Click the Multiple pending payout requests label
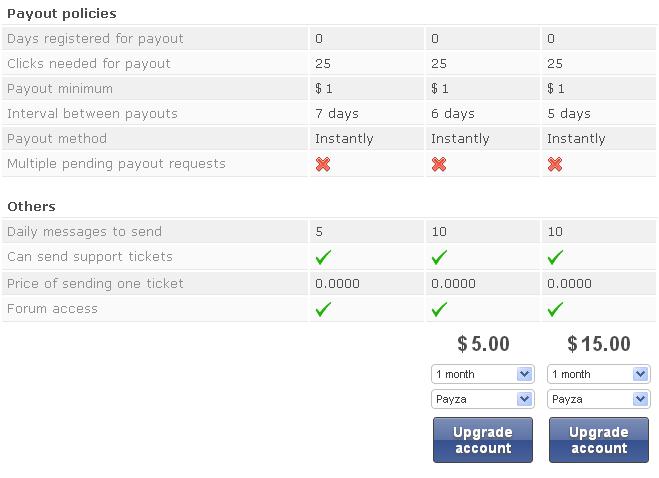The image size is (659, 478). (116, 163)
